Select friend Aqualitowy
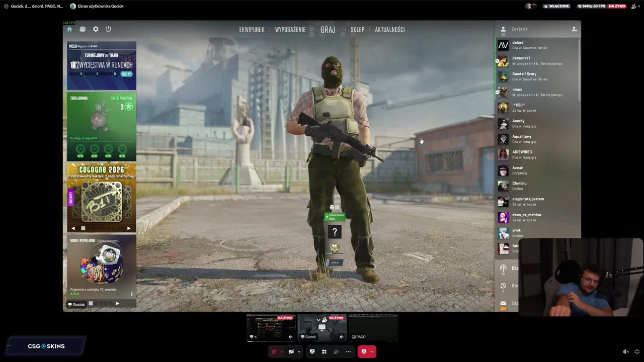Viewport: 644px width, 362px height. [537, 139]
